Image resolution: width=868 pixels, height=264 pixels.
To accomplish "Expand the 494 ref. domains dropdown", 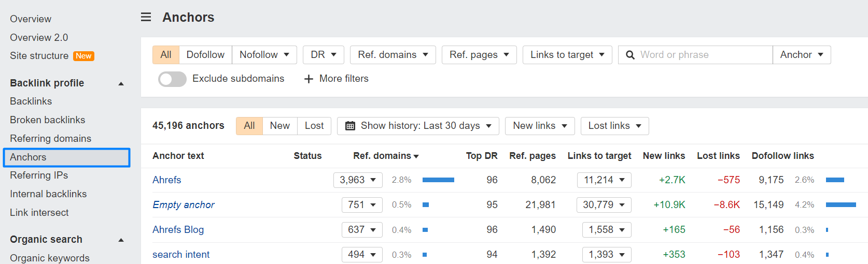I will coord(362,255).
